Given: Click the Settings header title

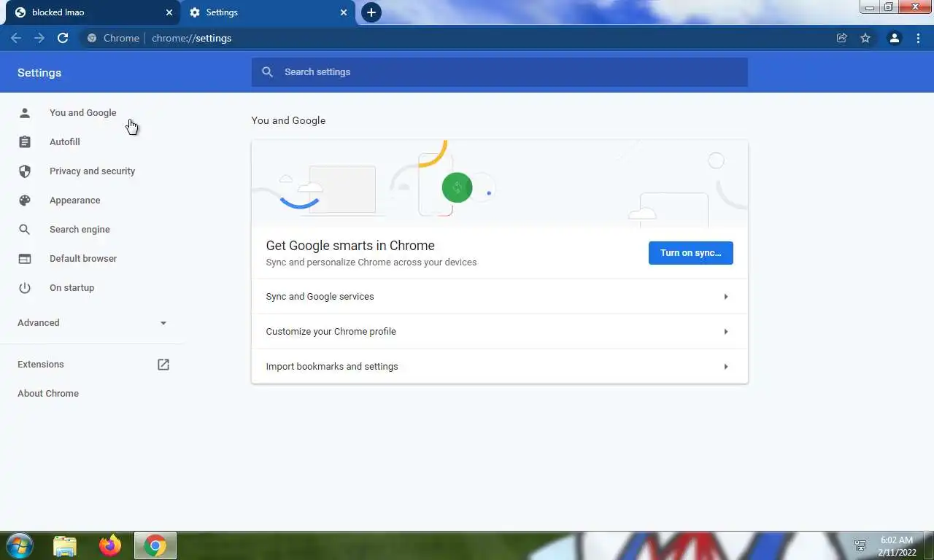Looking at the screenshot, I should coord(39,73).
